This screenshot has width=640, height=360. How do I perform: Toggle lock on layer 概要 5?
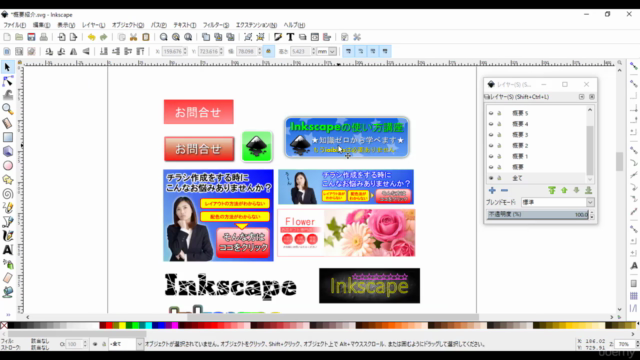tap(499, 113)
